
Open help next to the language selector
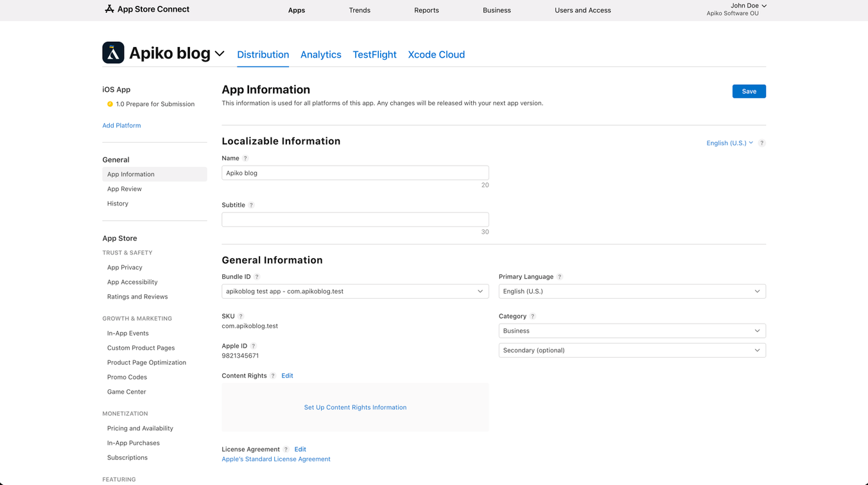pyautogui.click(x=761, y=143)
